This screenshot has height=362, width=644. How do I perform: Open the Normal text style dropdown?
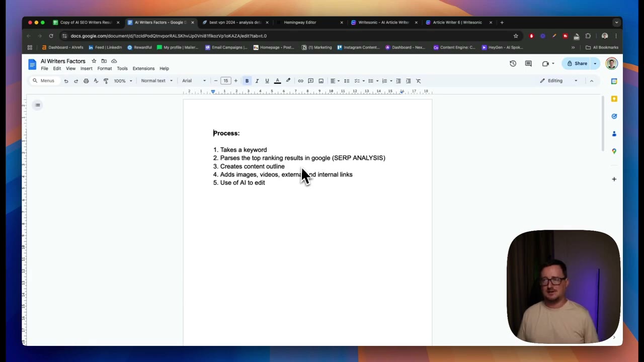[157, 81]
